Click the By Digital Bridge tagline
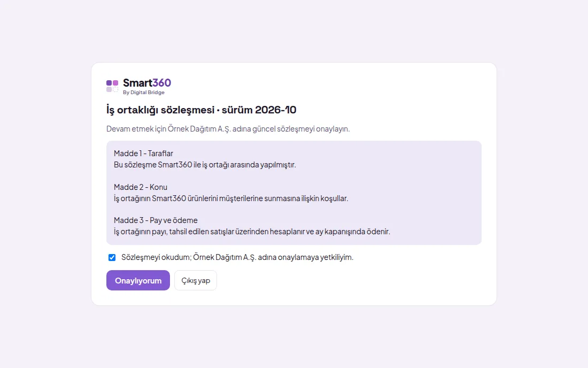Screen dimensions: 588x368 pos(144,93)
